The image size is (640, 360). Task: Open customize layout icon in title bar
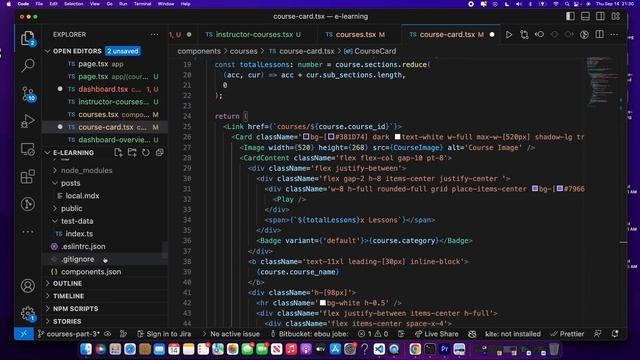616,16
